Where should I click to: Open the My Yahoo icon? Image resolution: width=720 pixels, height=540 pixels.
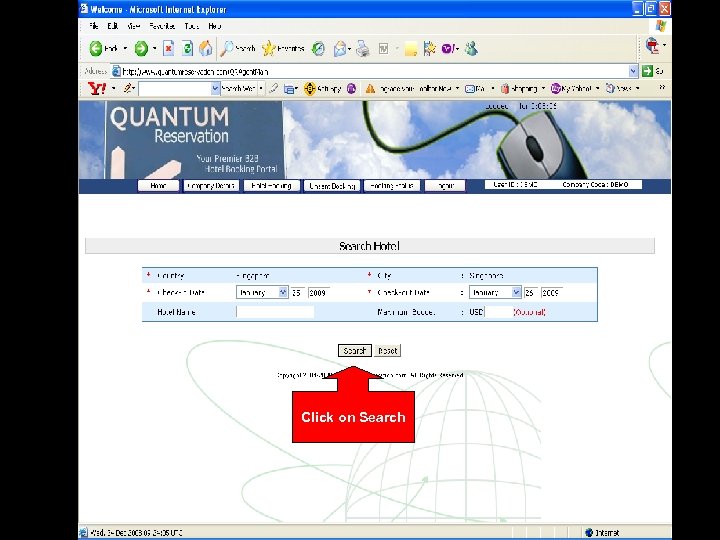point(556,88)
